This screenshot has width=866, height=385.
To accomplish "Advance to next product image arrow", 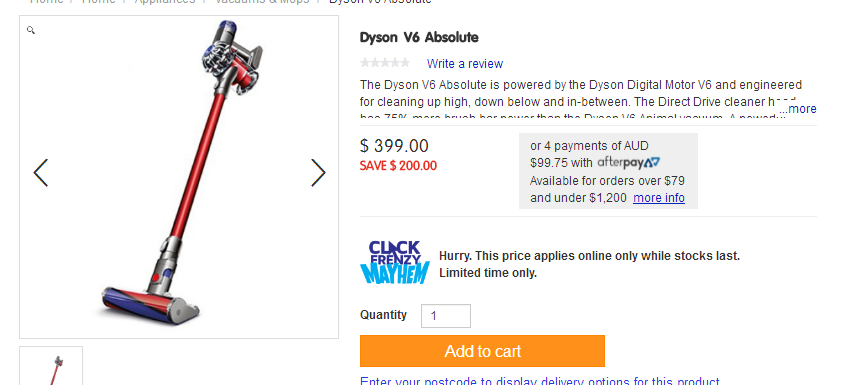I will tap(318, 173).
